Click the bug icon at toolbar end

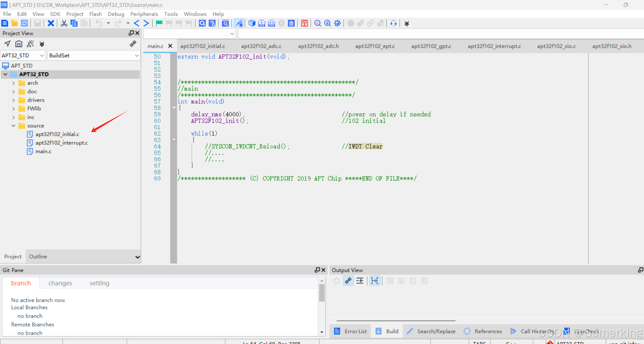(407, 23)
